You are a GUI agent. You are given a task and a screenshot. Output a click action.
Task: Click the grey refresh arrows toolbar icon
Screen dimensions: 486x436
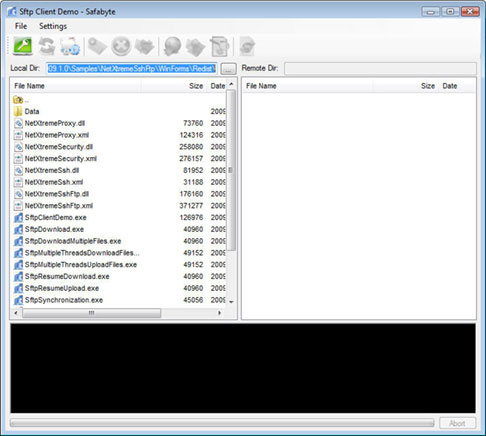point(47,46)
